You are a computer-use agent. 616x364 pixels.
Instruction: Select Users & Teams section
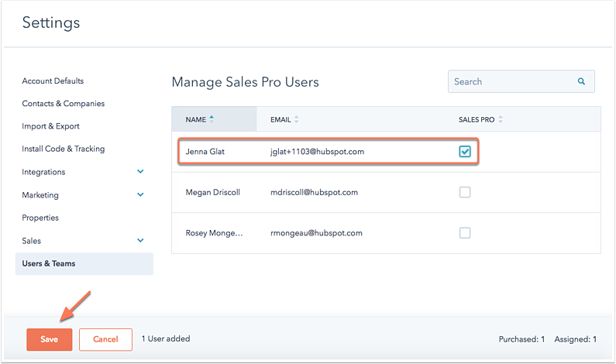click(84, 263)
